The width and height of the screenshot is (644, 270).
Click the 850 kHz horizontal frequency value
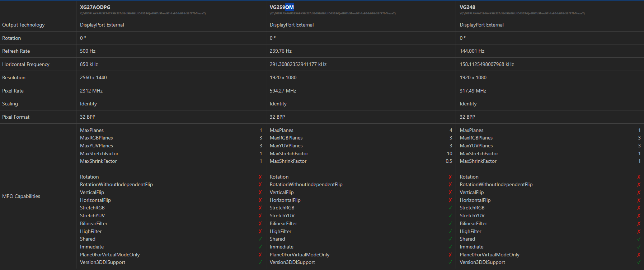[x=89, y=65]
